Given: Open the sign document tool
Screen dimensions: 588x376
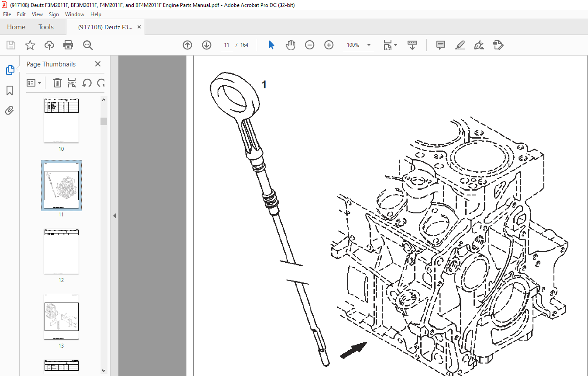Looking at the screenshot, I should coord(479,45).
